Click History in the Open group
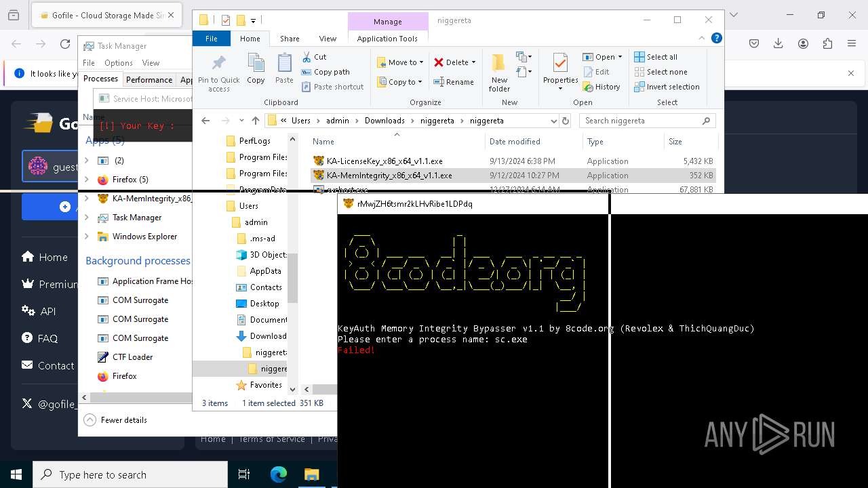The height and width of the screenshot is (488, 868). [x=601, y=87]
